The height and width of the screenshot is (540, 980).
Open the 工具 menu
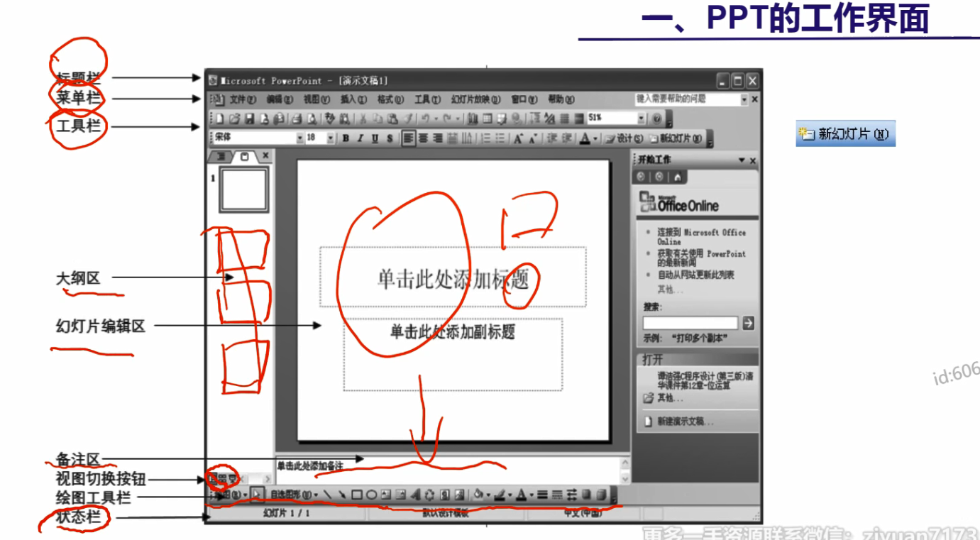tap(427, 100)
